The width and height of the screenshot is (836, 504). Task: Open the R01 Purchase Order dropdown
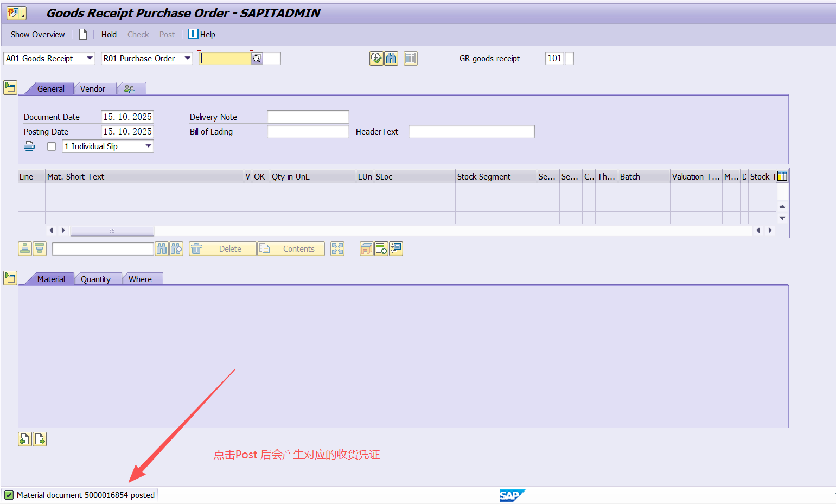(x=187, y=58)
